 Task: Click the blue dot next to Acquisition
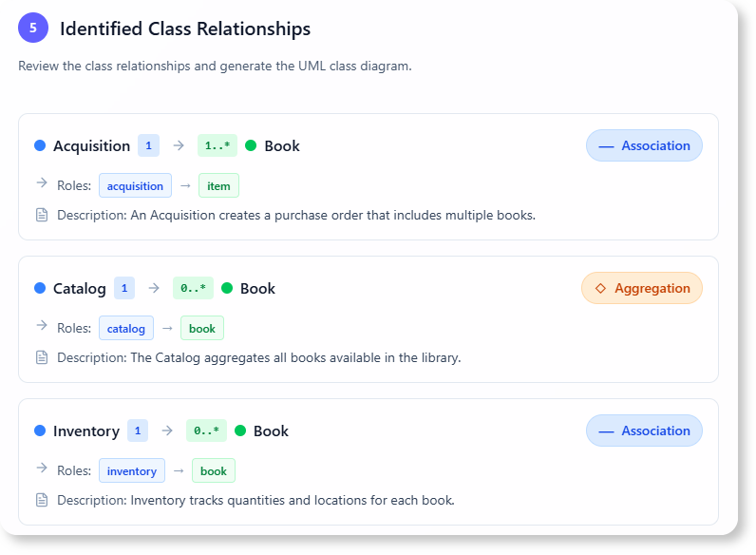tap(40, 145)
